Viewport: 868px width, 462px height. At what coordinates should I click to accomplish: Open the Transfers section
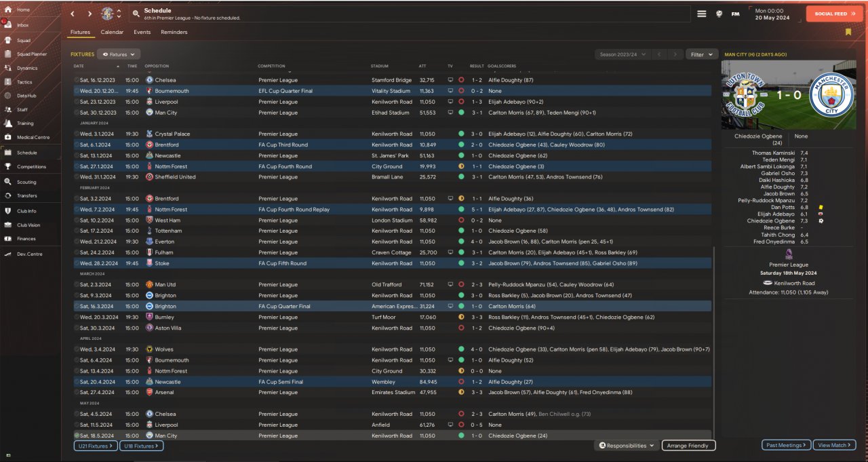[x=27, y=195]
